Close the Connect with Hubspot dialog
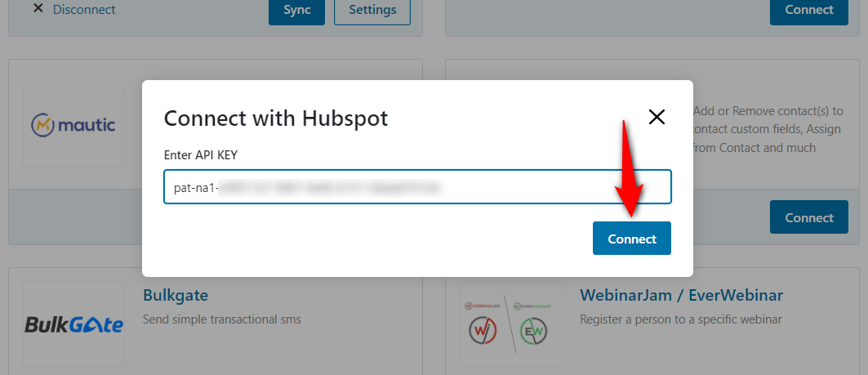 (x=657, y=117)
